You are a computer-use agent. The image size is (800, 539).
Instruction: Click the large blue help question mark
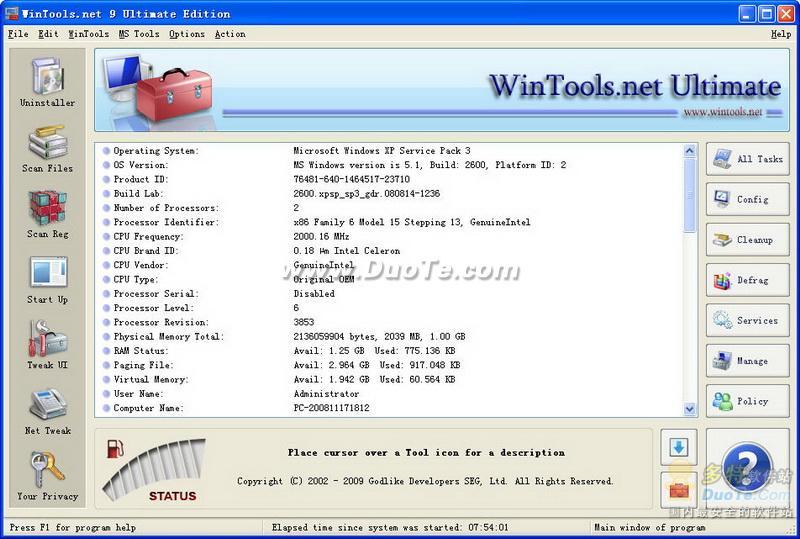pos(747,468)
